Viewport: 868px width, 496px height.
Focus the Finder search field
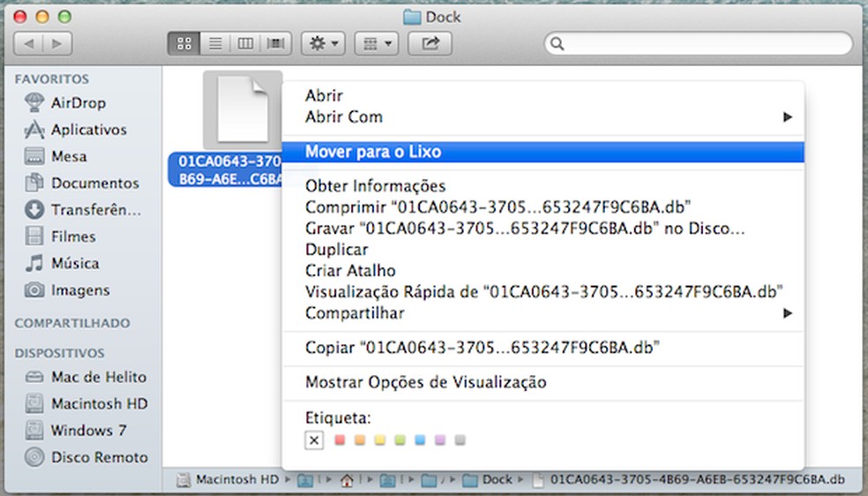(699, 44)
